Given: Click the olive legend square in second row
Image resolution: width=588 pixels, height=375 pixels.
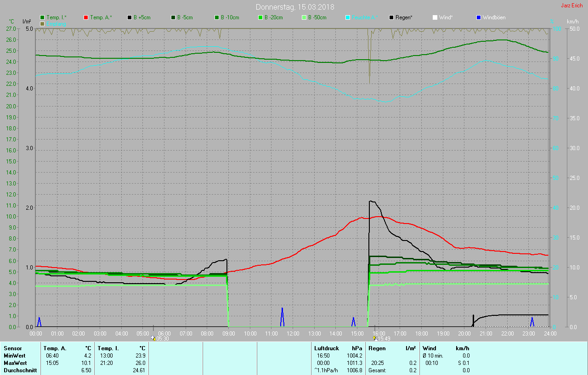Looking at the screenshot, I should (43, 23).
